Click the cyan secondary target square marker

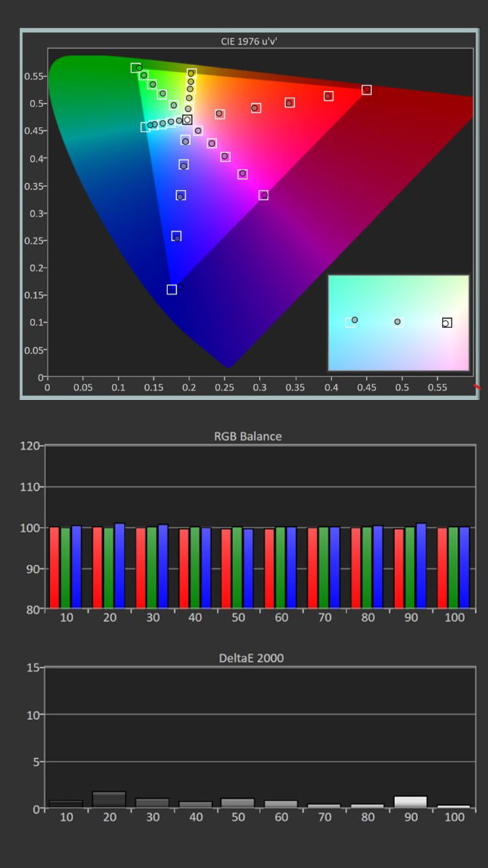[146, 127]
